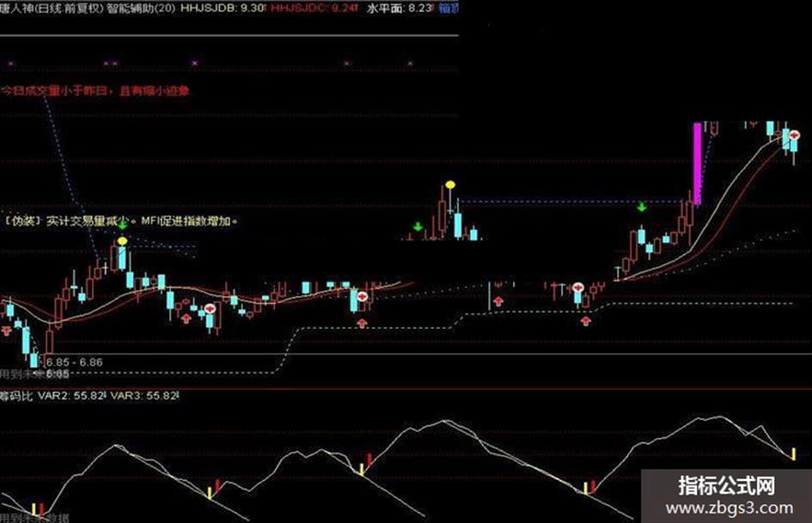
Task: Select the VAR3: 55.82 indicator label
Action: pyautogui.click(x=144, y=396)
